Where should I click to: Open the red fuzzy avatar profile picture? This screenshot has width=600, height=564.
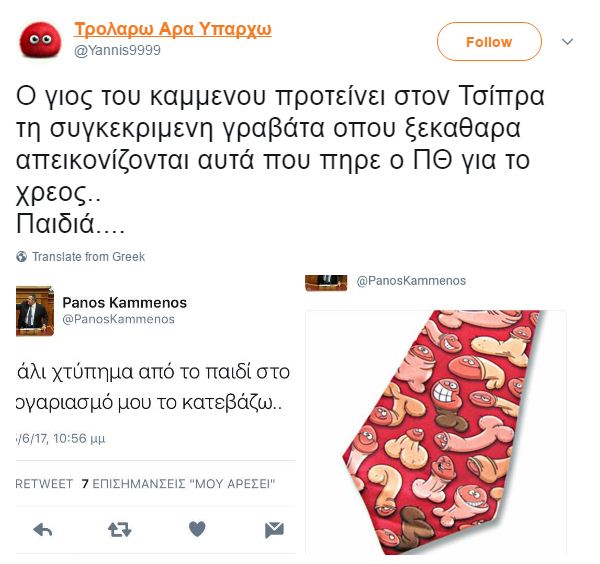[40, 40]
